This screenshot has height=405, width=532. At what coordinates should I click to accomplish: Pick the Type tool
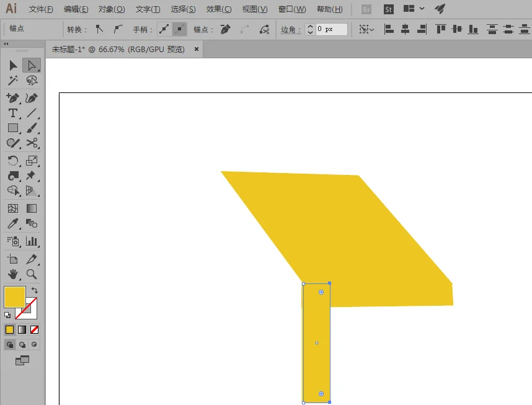click(13, 113)
